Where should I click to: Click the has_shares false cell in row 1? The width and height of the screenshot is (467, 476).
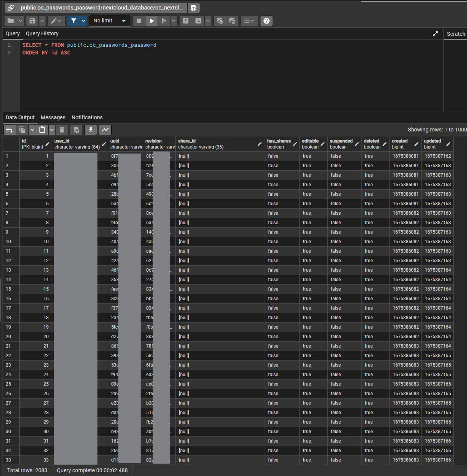273,156
